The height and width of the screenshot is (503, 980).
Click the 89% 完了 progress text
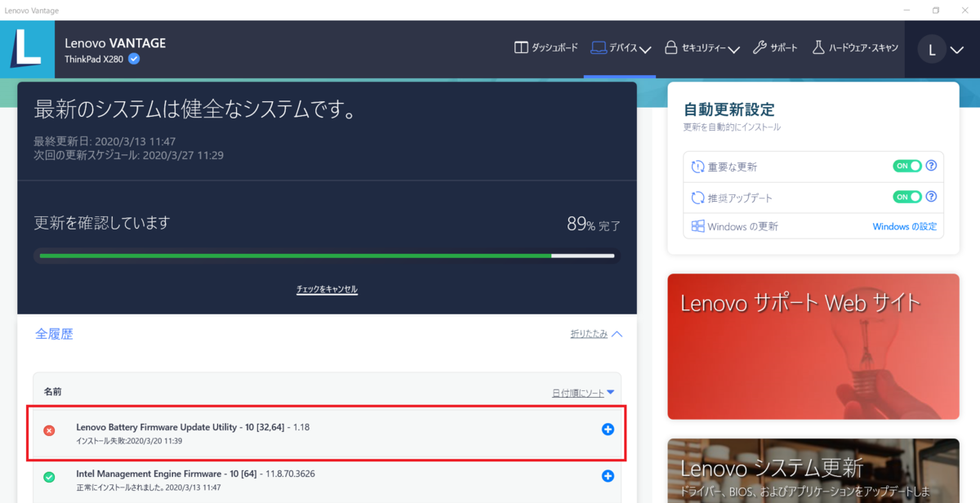click(594, 224)
